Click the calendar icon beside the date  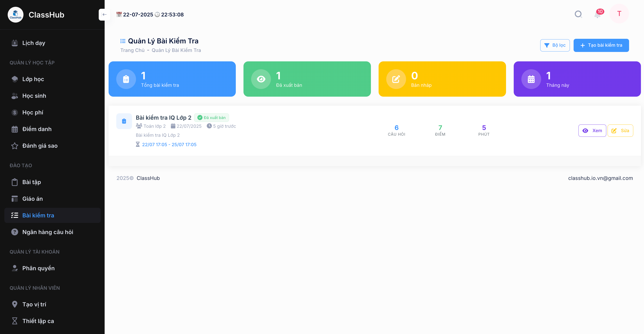coord(119,14)
